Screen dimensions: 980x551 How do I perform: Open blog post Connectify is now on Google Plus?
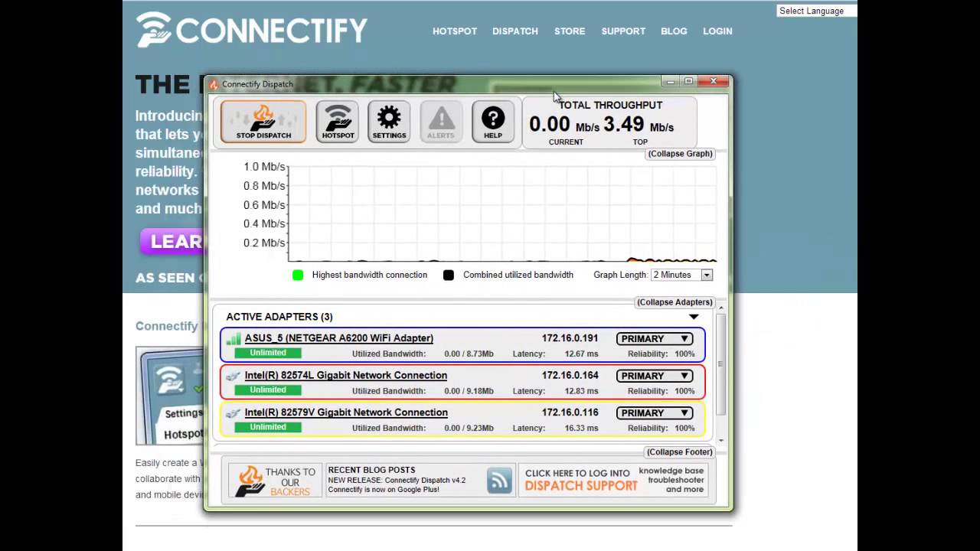click(384, 490)
